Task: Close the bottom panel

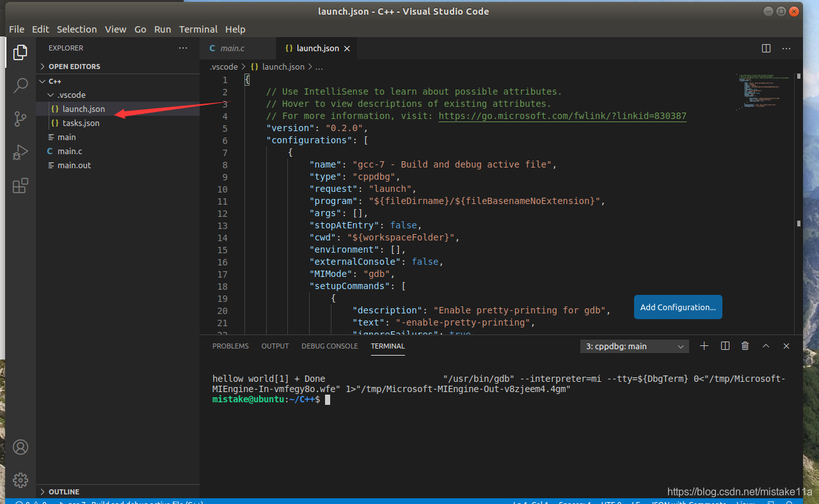Action: click(786, 346)
